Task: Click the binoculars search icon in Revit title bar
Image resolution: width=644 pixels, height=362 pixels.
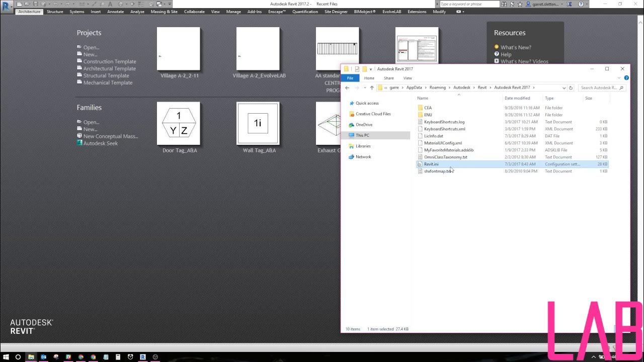Action: [504, 4]
